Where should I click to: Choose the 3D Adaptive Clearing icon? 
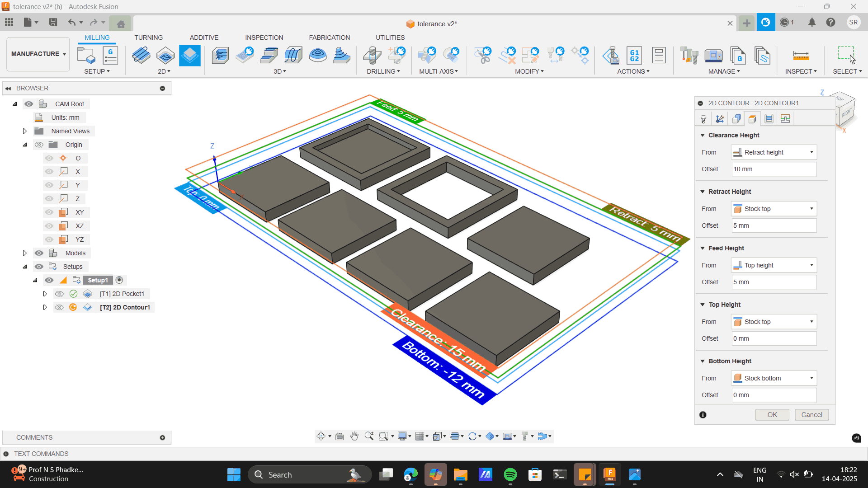220,56
